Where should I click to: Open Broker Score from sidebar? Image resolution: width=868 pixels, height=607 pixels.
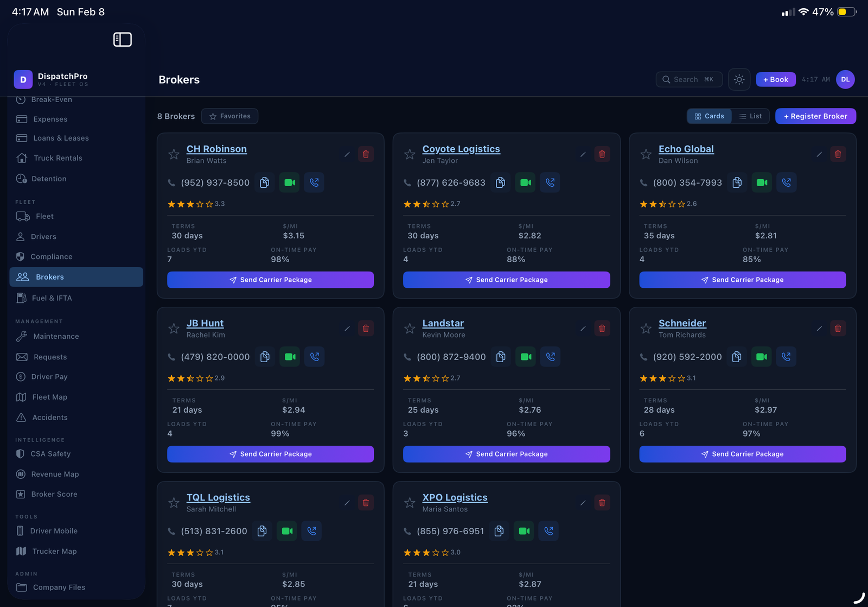pos(54,494)
